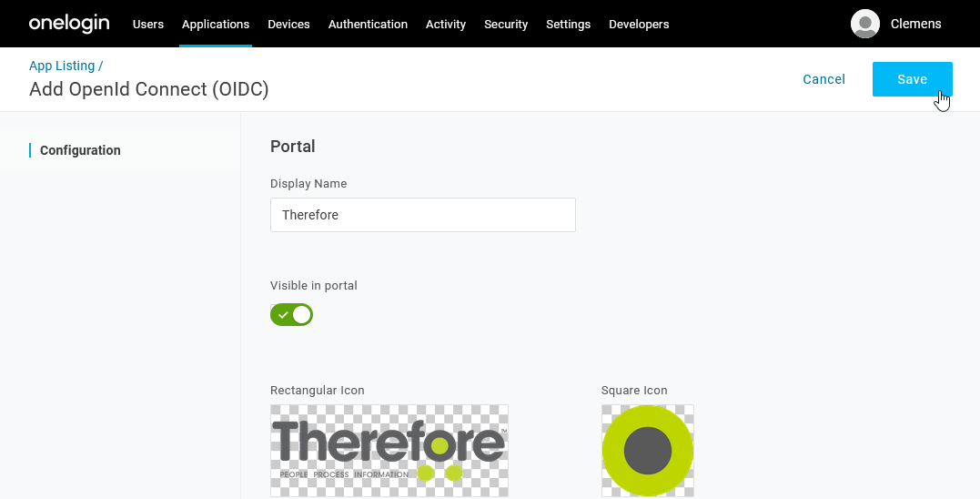Select the Therefore rectangular icon image

389,450
